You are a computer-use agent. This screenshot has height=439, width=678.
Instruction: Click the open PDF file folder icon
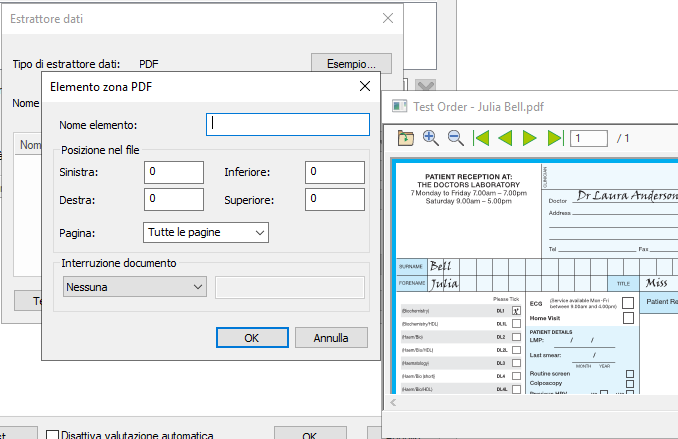pyautogui.click(x=406, y=138)
